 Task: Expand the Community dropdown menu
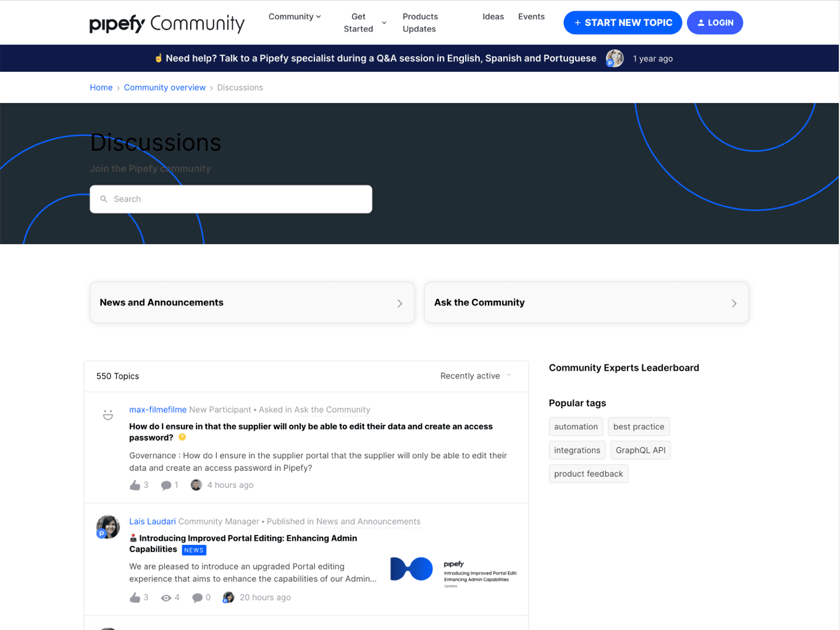click(295, 17)
